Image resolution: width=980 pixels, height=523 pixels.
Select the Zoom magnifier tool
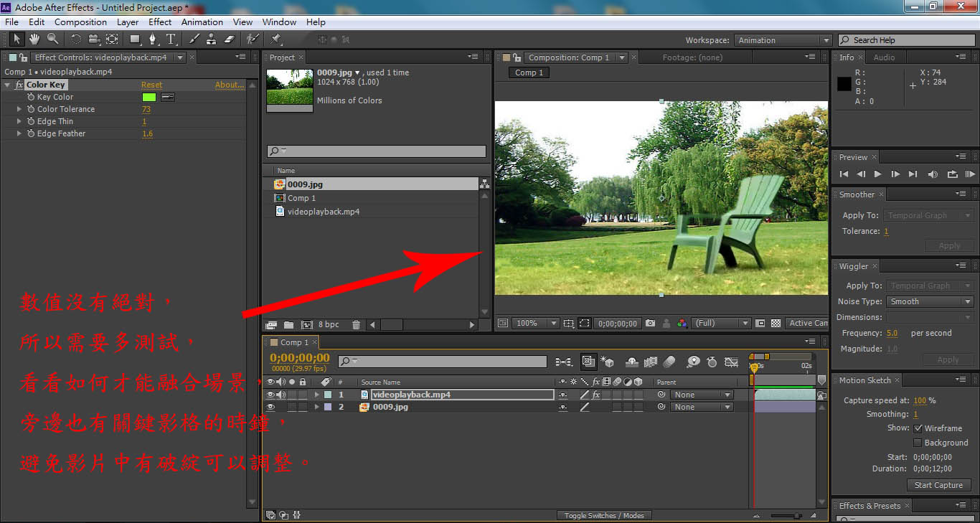[52, 39]
